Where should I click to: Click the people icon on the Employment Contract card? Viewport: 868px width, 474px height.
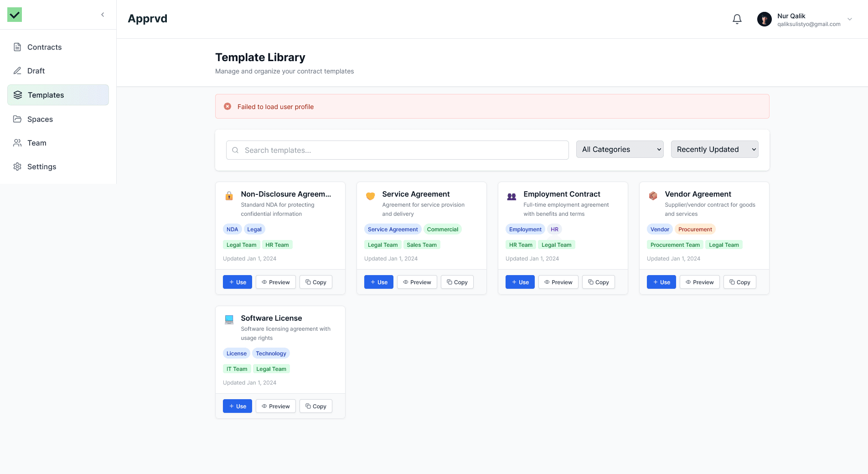tap(511, 197)
